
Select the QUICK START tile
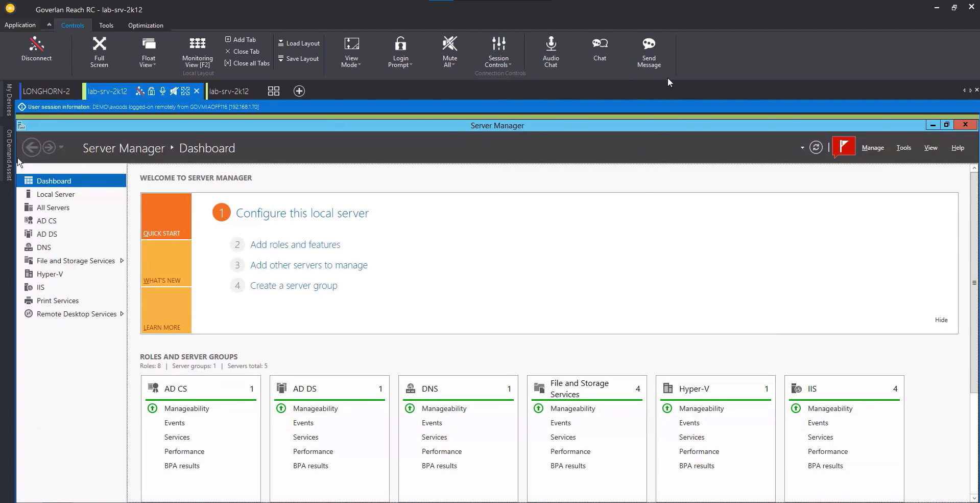coord(166,216)
